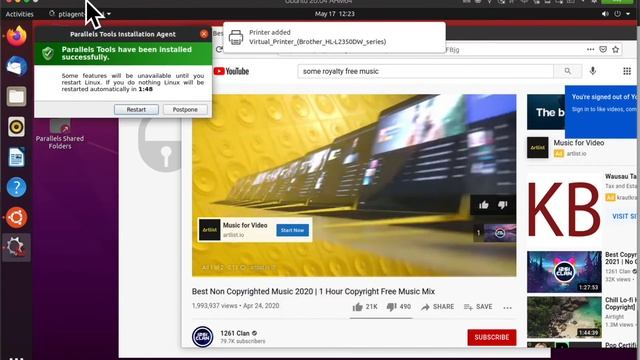
Task: Click the YouTube search field
Action: [426, 71]
